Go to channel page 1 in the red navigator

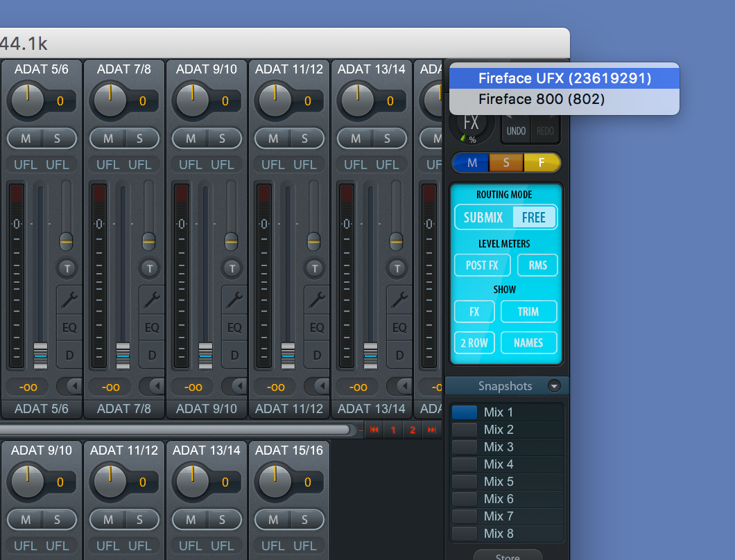click(x=393, y=430)
